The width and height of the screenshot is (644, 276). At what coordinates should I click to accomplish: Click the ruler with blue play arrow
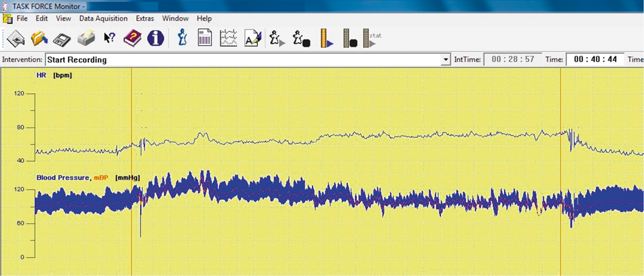[326, 38]
